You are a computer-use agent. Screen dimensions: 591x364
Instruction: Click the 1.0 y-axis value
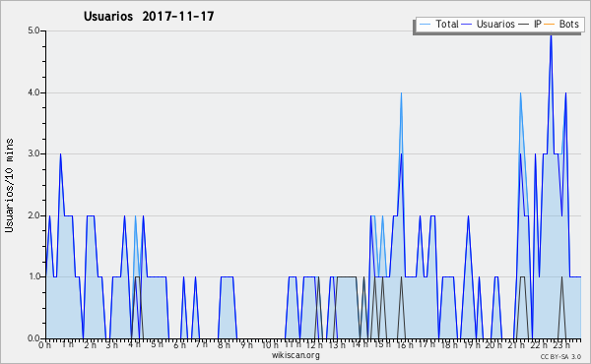pos(33,276)
